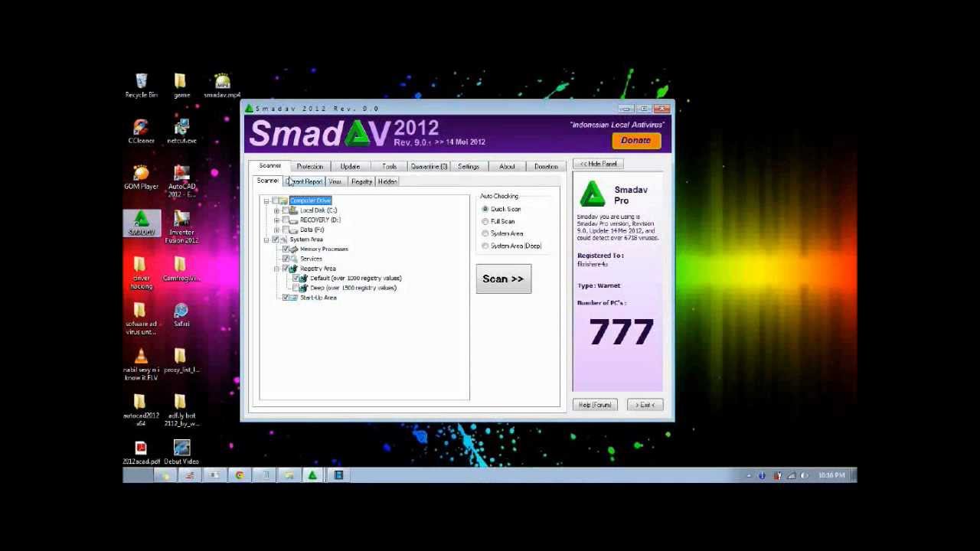Click the 777 number of PCs value
Screen dimensions: 980x551
coord(621,333)
